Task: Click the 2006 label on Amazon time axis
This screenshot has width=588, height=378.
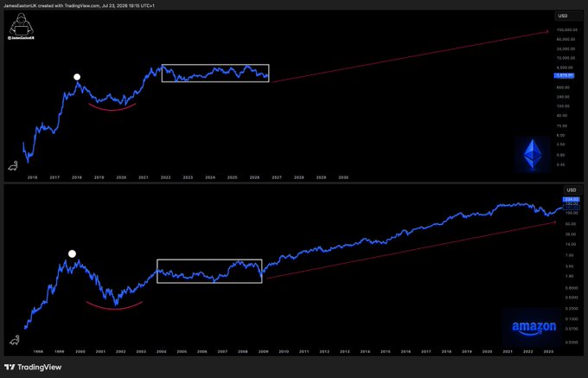Action: point(202,352)
